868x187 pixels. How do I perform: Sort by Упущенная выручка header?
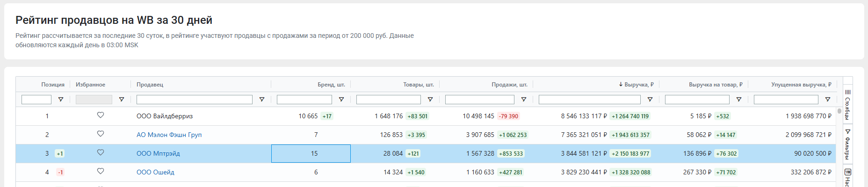click(x=801, y=85)
